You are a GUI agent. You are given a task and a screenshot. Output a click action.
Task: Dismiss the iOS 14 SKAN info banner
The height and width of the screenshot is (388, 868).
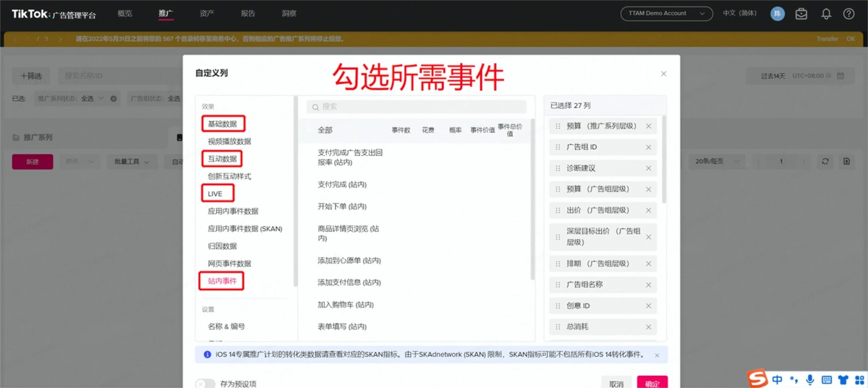pos(657,356)
